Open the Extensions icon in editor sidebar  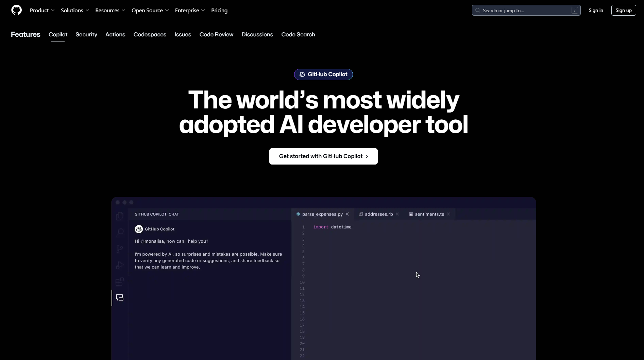point(120,281)
